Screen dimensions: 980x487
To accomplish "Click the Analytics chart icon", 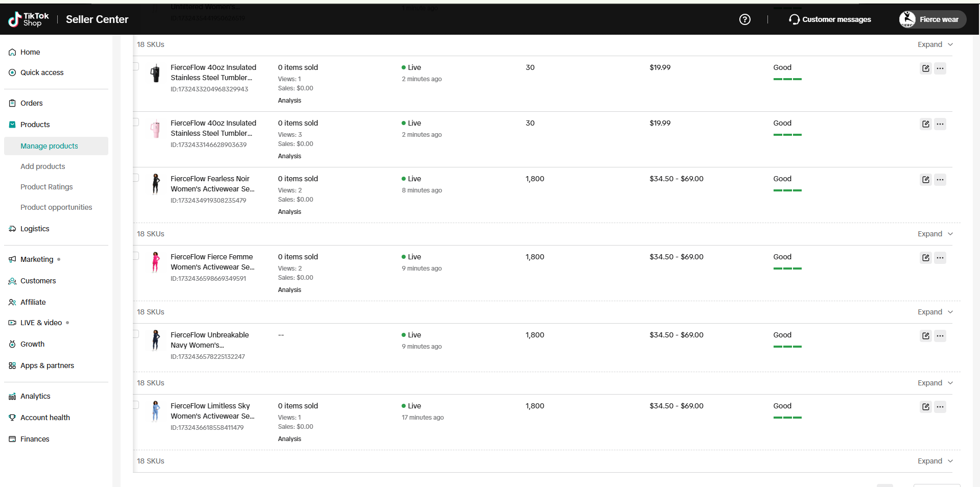I will coord(12,396).
